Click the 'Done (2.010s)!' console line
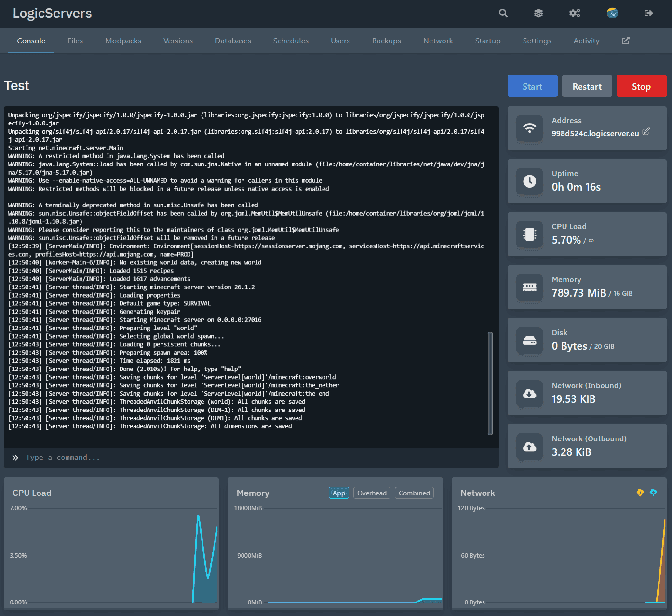This screenshot has height=616, width=672. [x=124, y=369]
